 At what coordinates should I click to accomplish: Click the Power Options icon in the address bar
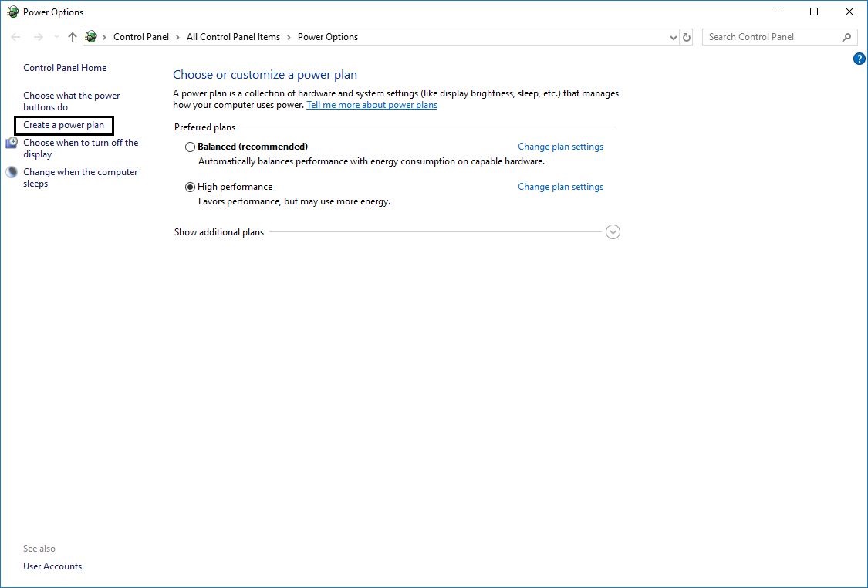click(x=90, y=36)
